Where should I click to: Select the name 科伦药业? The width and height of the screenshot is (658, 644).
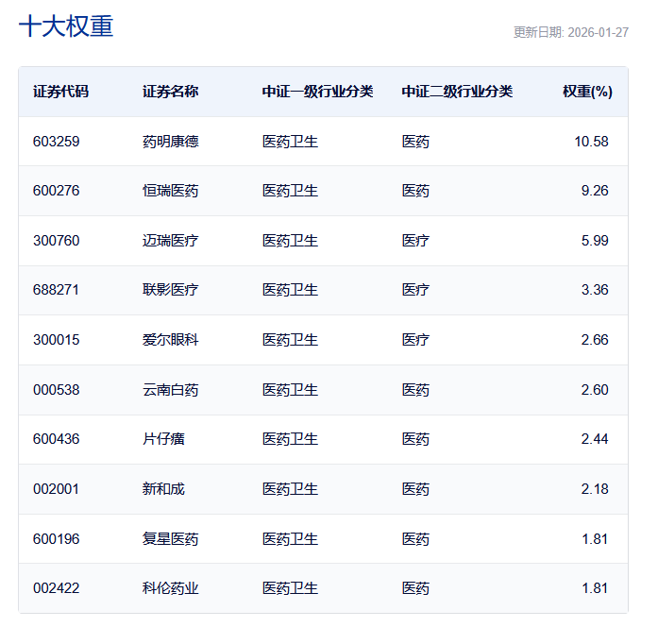(170, 587)
